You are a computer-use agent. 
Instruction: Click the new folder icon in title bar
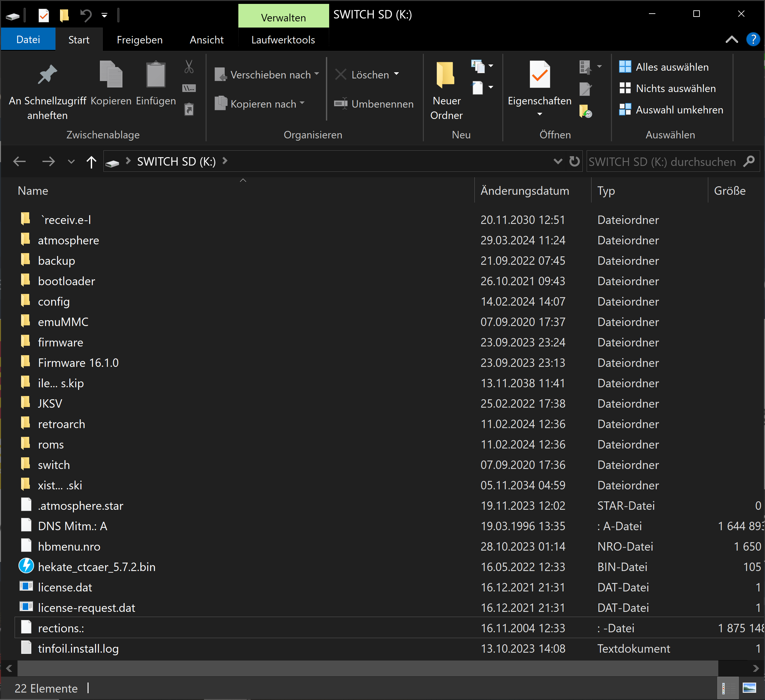pos(64,15)
